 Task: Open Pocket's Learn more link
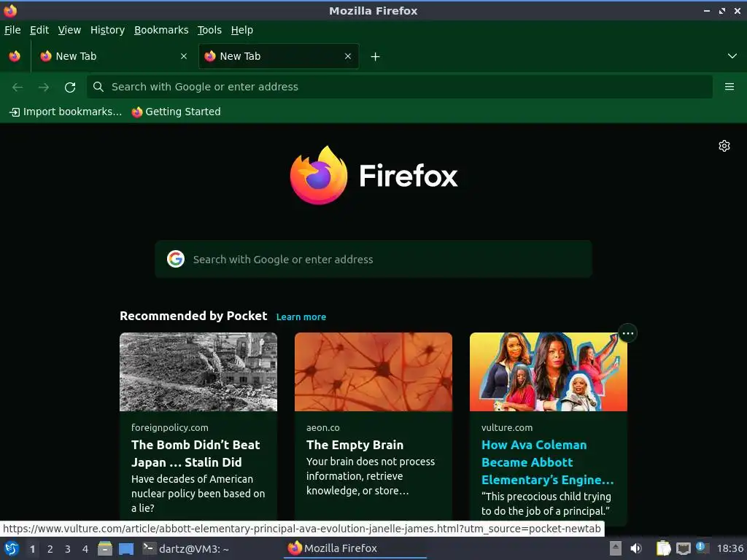(301, 317)
